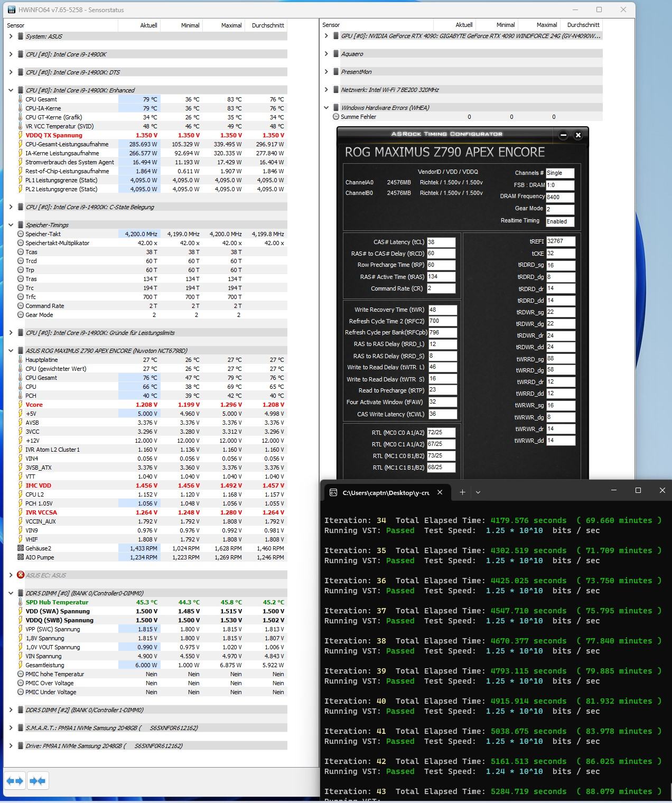Click the tREFI field showing 32767
Viewport: 672px width, 803px height.
pos(561,241)
